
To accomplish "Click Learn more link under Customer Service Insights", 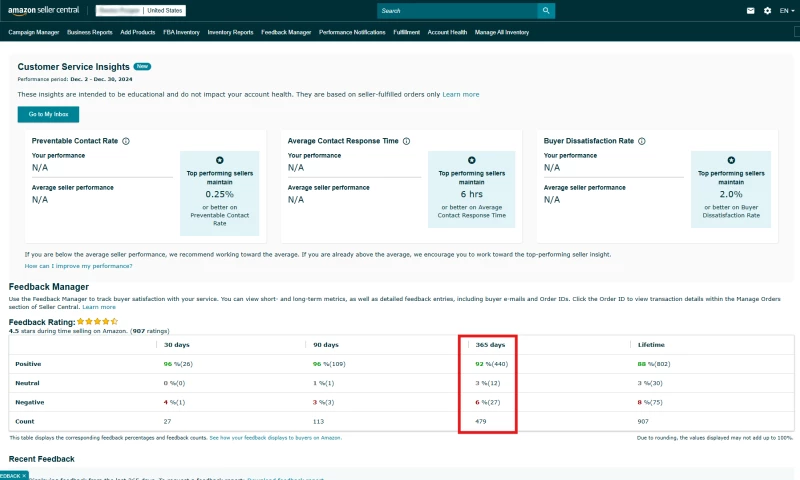I will (x=461, y=94).
